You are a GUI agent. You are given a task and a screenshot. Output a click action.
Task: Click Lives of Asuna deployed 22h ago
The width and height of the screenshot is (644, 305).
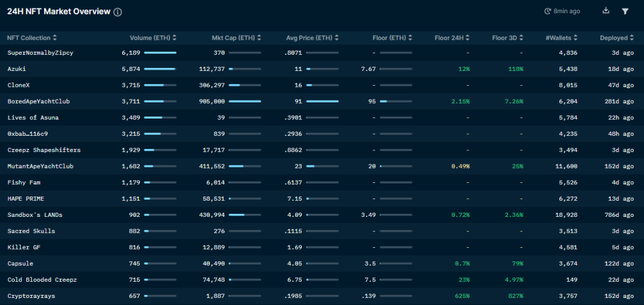621,117
